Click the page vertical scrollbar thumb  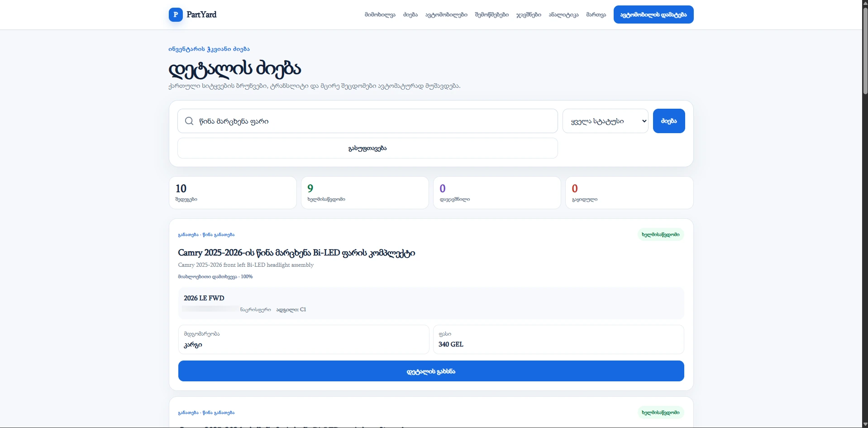click(x=865, y=51)
